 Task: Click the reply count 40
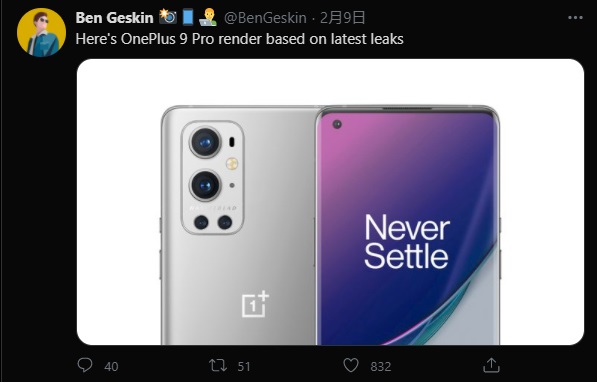(111, 366)
